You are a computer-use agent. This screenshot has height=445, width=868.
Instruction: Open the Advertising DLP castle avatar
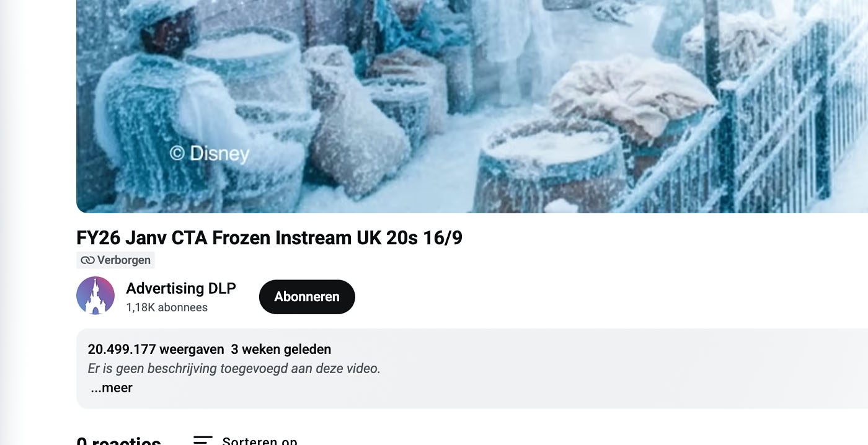(x=95, y=296)
